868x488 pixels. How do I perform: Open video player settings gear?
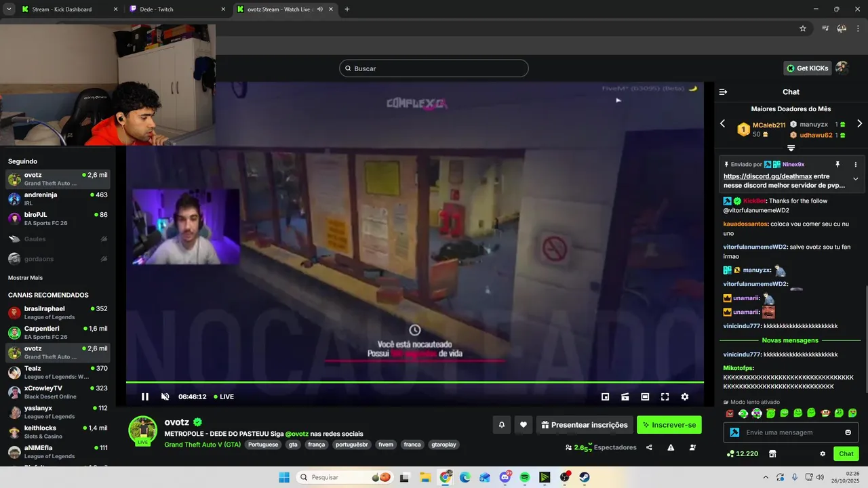point(685,396)
